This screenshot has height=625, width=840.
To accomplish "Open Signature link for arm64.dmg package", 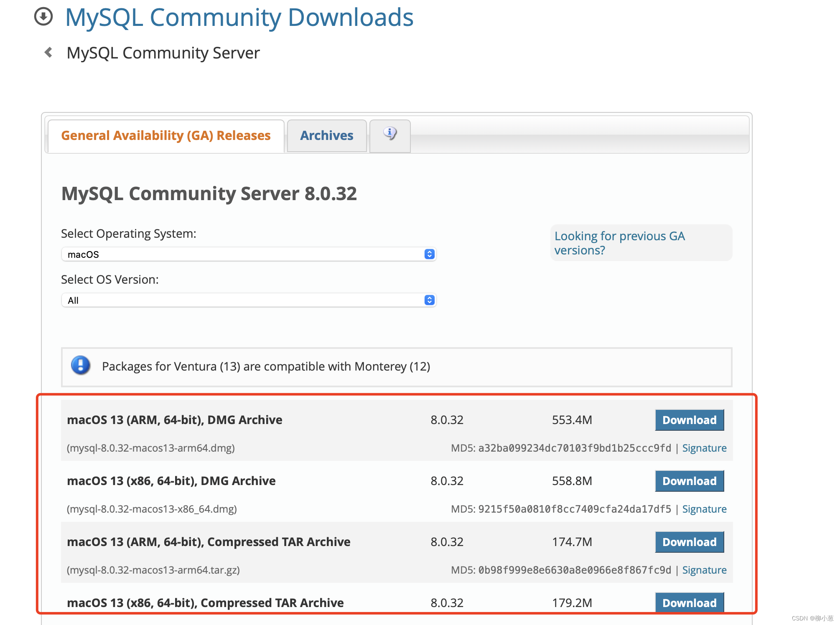I will point(704,448).
